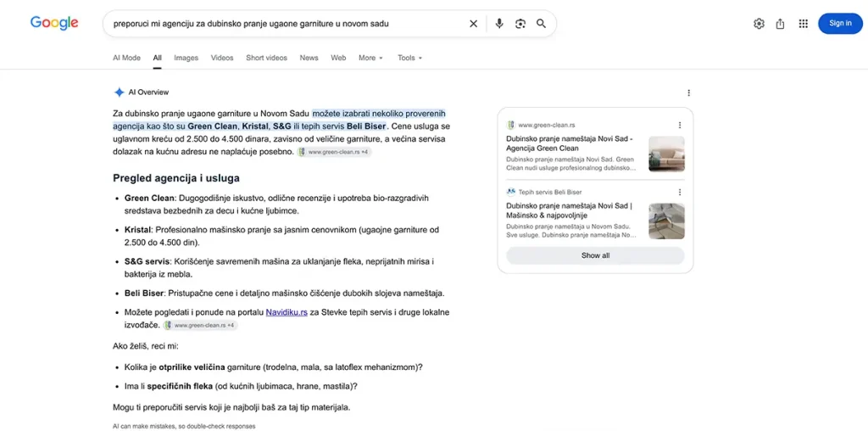Viewport: 868px width, 431px height.
Task: Switch to AI Mode tab
Action: click(127, 58)
